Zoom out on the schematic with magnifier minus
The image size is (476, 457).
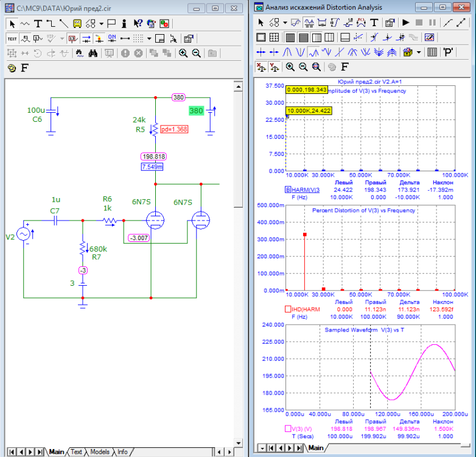pyautogui.click(x=196, y=53)
